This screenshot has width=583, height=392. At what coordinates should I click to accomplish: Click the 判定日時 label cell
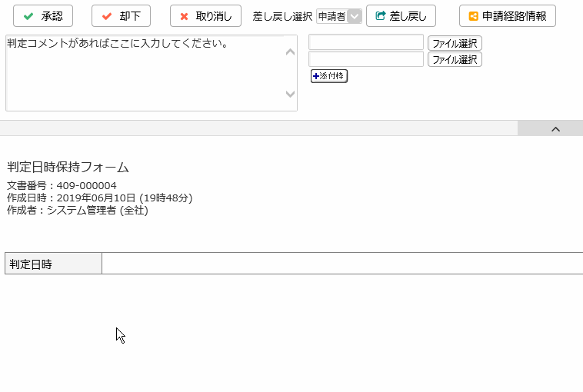(x=53, y=264)
